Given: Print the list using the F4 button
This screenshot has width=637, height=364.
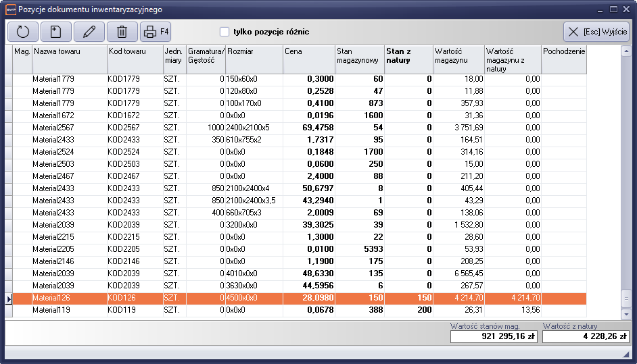Looking at the screenshot, I should click(156, 32).
